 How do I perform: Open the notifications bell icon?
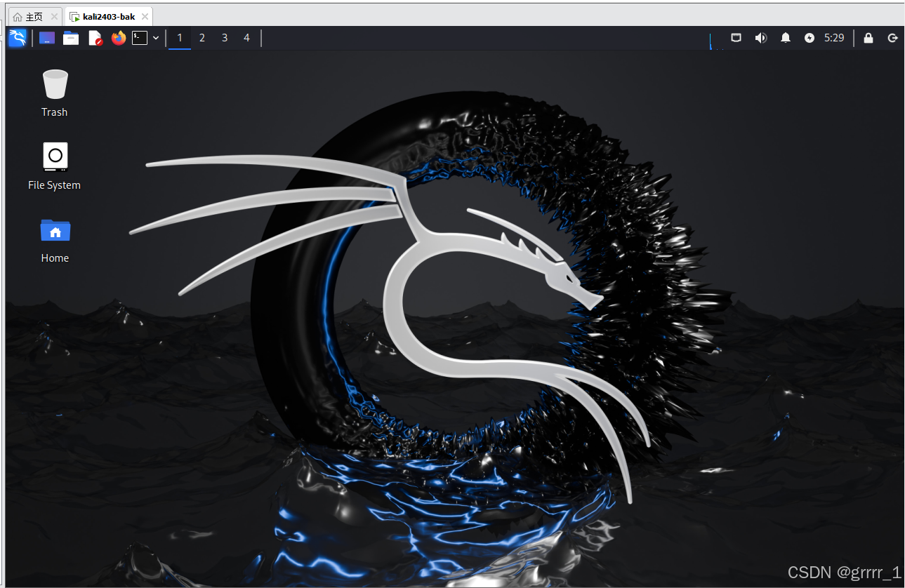786,38
